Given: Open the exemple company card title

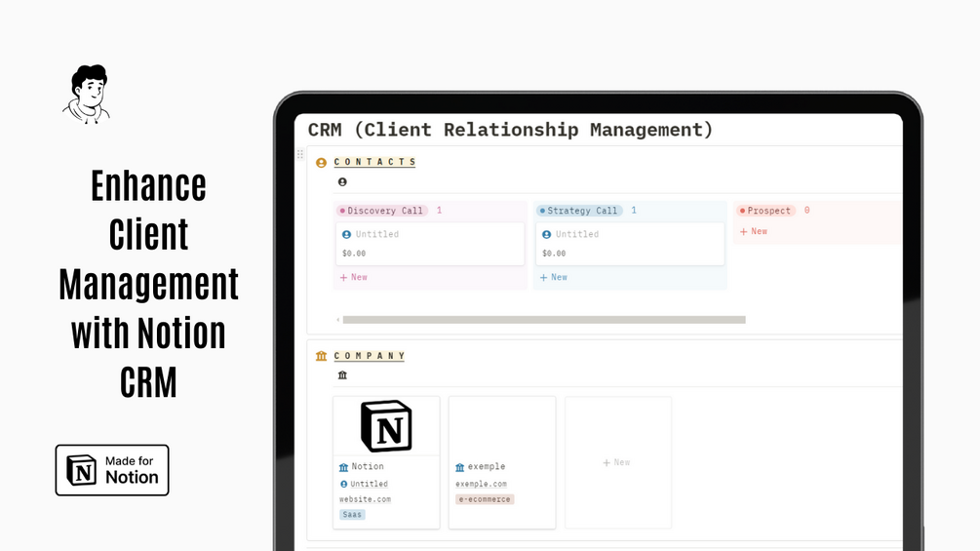Looking at the screenshot, I should (487, 467).
